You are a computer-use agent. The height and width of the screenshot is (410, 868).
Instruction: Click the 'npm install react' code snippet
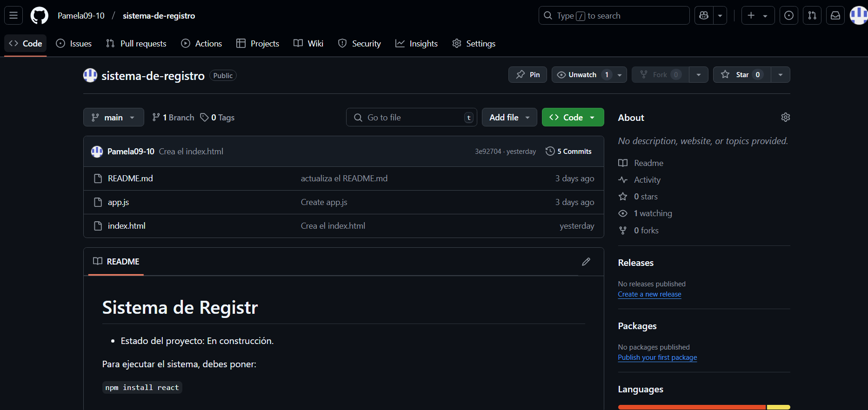pyautogui.click(x=142, y=387)
